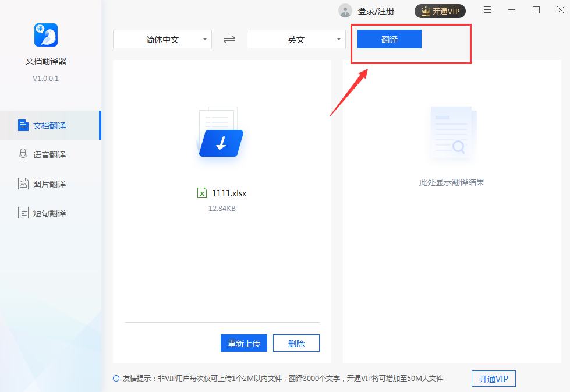Select the 文档翻译 document icon in sidebar

click(x=23, y=125)
